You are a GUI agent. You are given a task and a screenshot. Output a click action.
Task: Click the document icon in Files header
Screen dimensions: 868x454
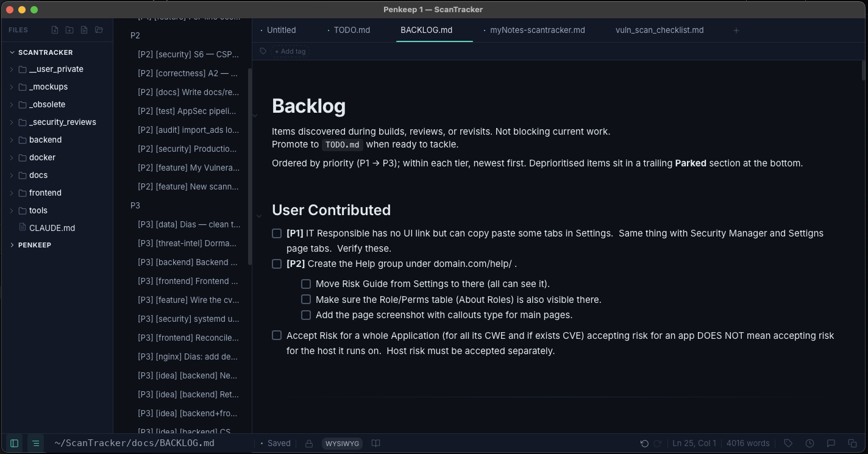click(x=84, y=30)
